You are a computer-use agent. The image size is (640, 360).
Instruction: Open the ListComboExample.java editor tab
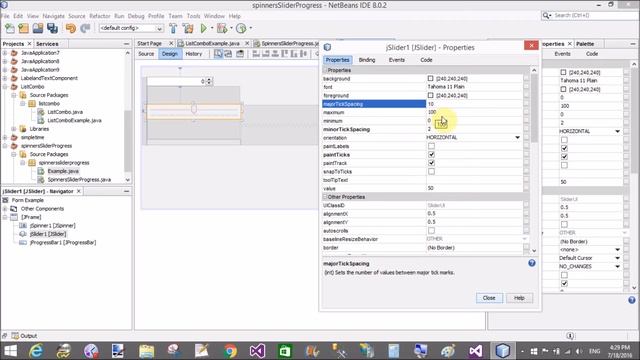(212, 43)
